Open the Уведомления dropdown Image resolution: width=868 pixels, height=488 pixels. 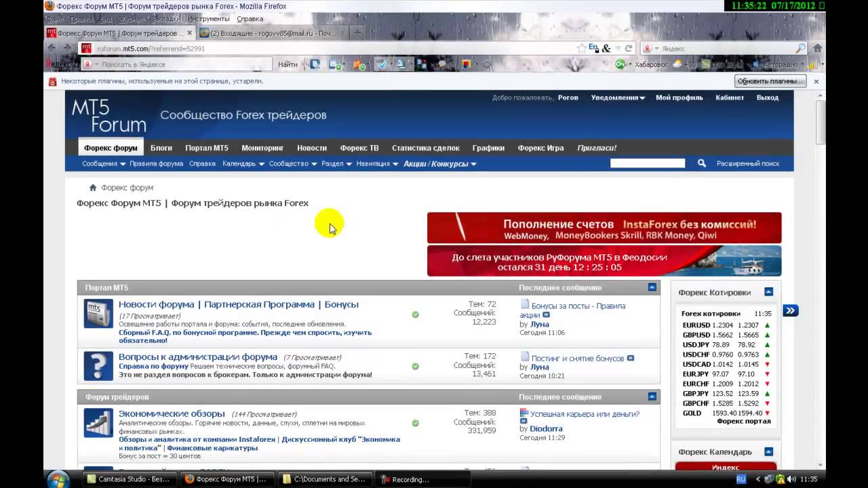(x=618, y=98)
